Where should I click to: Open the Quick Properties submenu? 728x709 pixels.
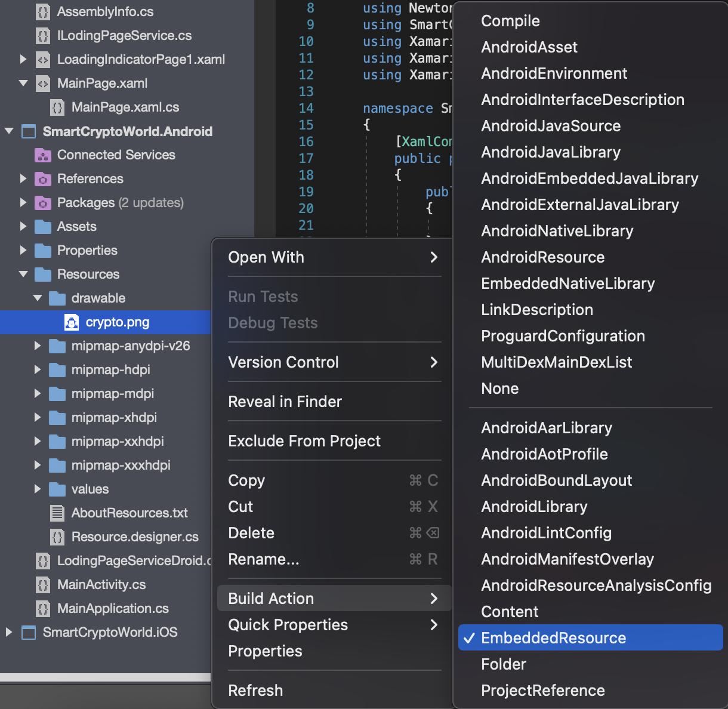(x=334, y=625)
